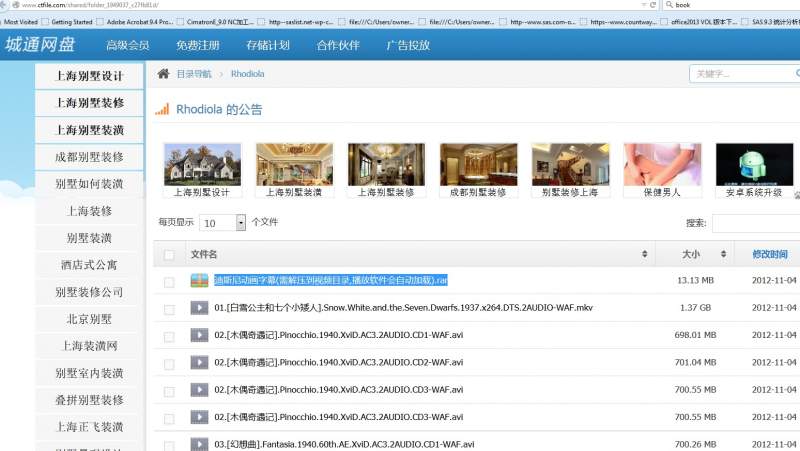
Task: Check the box for Pinocchio CD2 row
Action: [x=169, y=364]
